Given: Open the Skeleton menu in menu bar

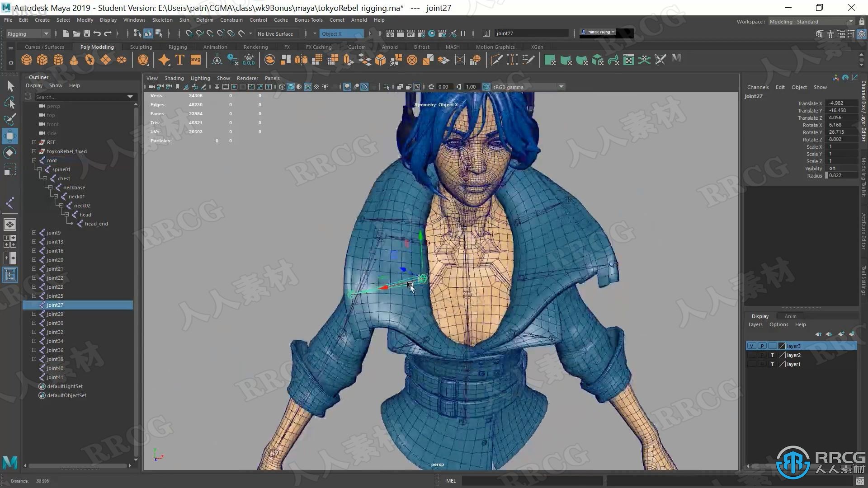Looking at the screenshot, I should (x=162, y=20).
